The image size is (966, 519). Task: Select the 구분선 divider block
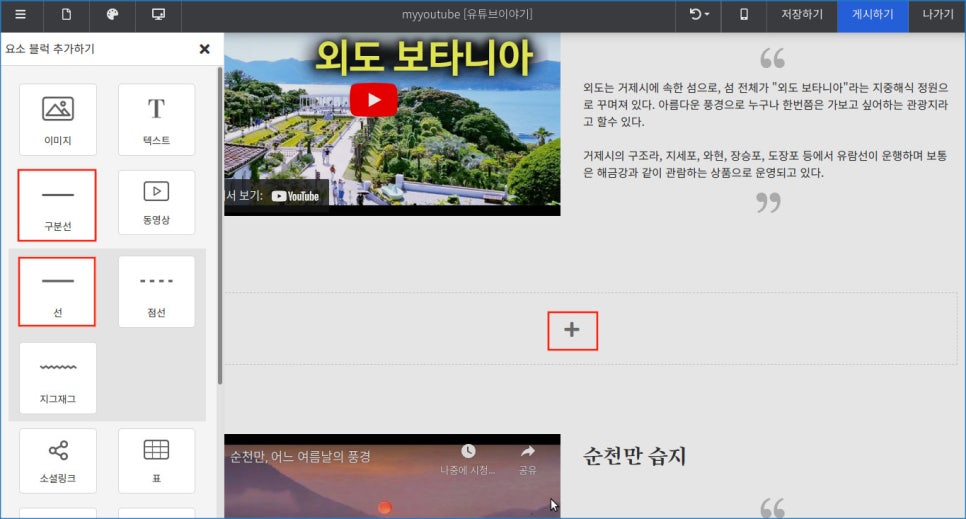pyautogui.click(x=57, y=205)
